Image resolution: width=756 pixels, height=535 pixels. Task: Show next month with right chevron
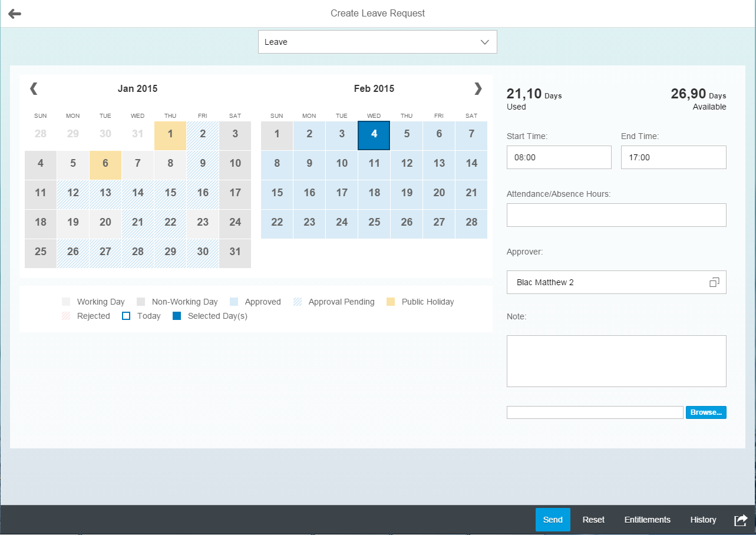pyautogui.click(x=478, y=88)
